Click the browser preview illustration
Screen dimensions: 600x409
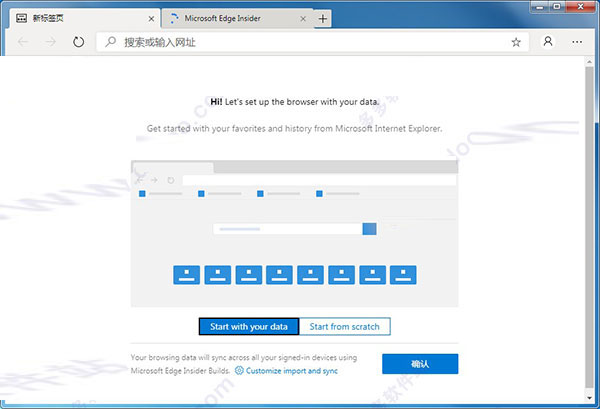tap(294, 233)
